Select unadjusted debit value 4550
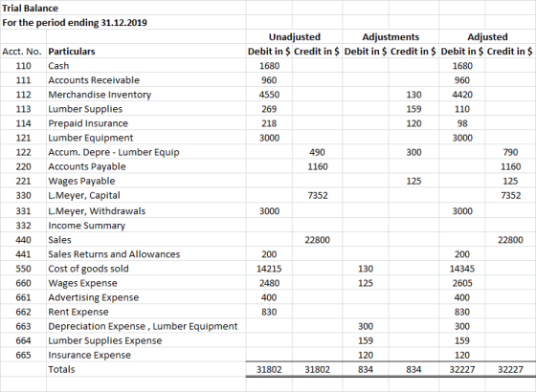This screenshot has width=536, height=392. click(269, 95)
